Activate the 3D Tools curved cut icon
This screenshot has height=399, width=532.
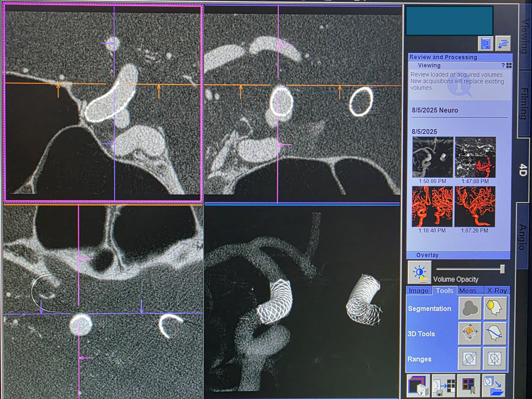495,334
